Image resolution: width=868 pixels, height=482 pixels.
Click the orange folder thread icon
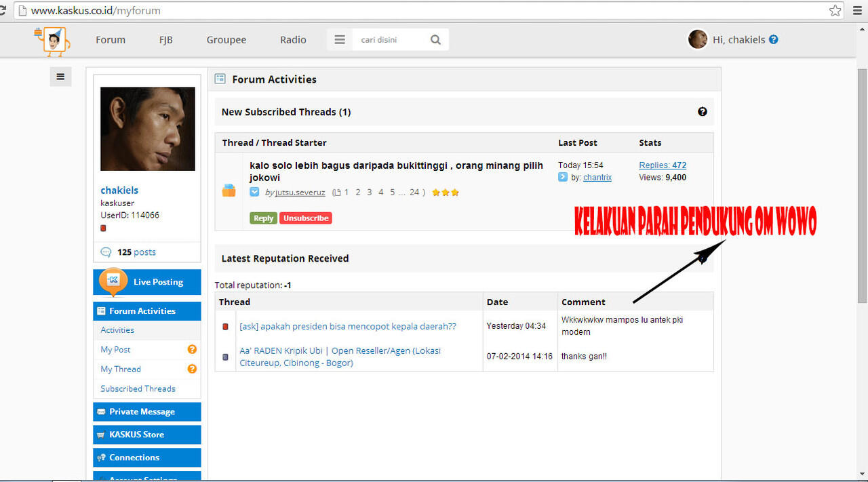tap(229, 190)
